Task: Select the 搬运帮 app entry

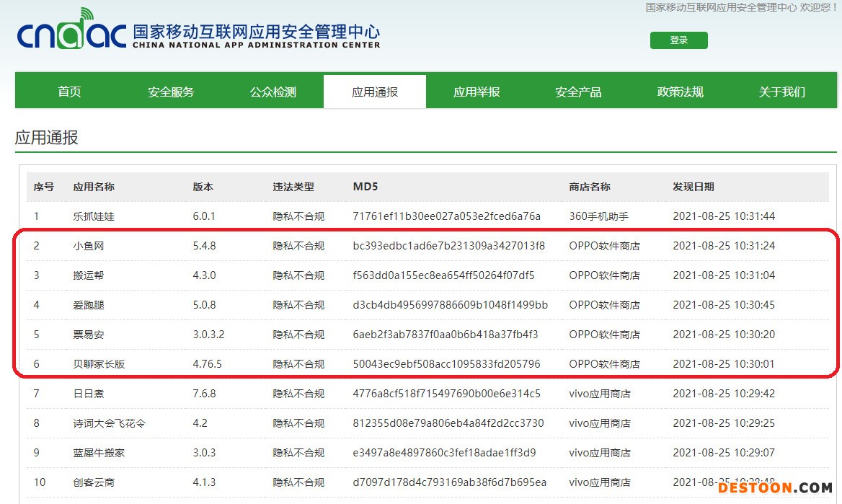Action: pos(89,275)
